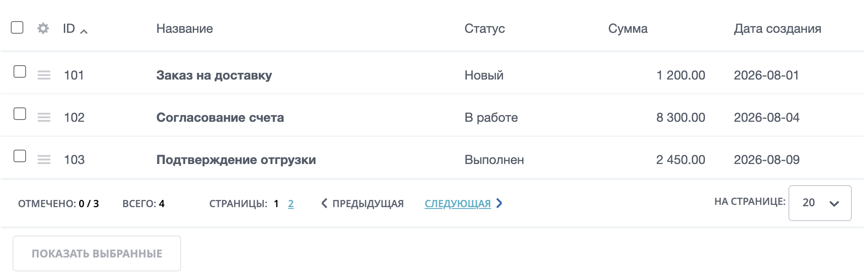Screen dimensions: 868x275
Task: Sort by the Сумма column header
Action: click(628, 29)
